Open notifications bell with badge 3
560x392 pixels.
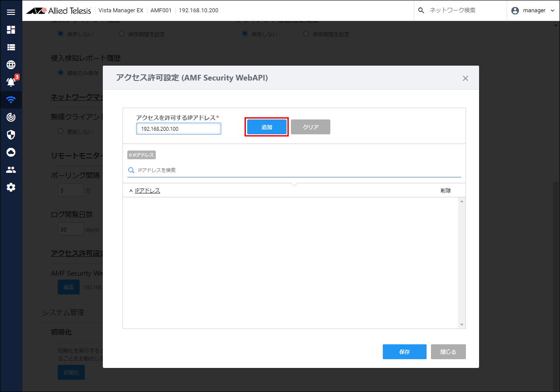click(x=11, y=82)
